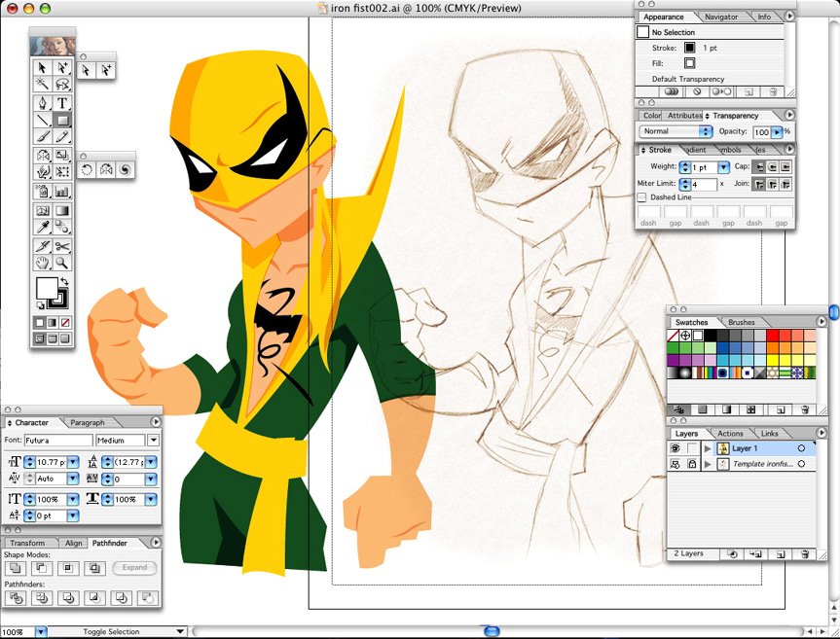
Task: Select the Blend tool
Action: coord(62,227)
